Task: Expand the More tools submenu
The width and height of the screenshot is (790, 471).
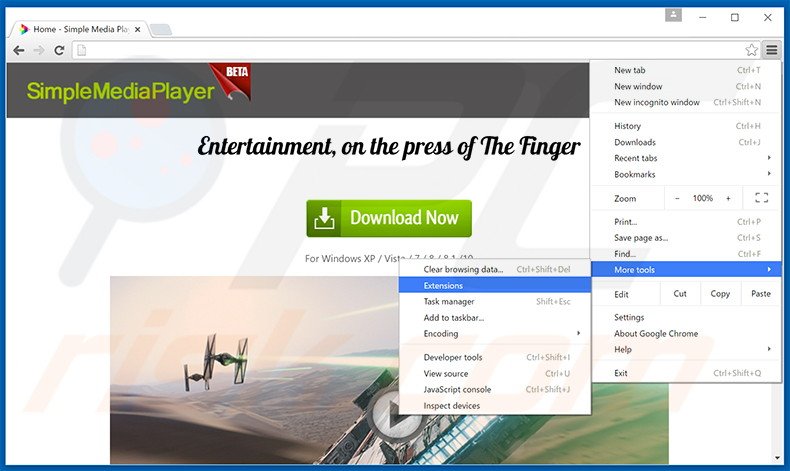Action: click(686, 270)
